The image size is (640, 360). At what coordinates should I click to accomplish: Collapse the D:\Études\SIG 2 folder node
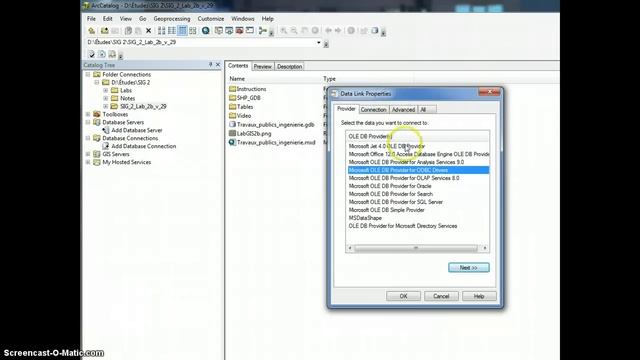coord(97,82)
